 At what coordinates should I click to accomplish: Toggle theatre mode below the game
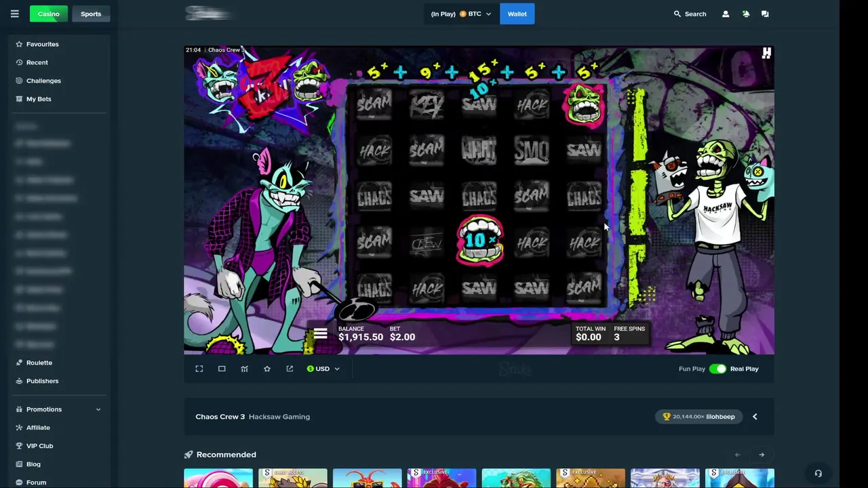click(222, 369)
